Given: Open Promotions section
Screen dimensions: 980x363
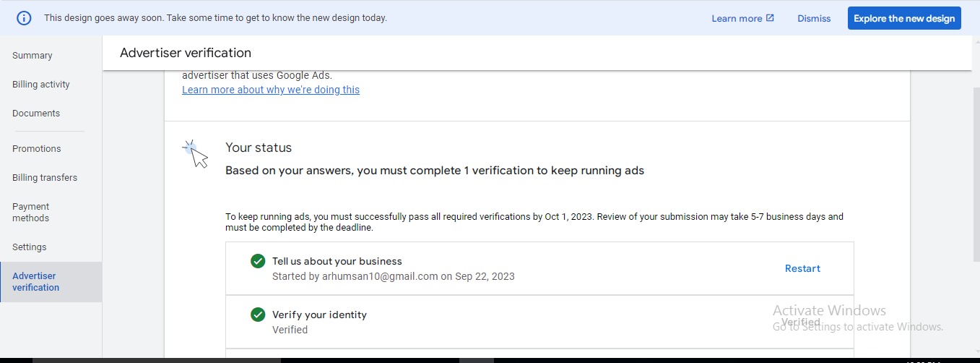Looking at the screenshot, I should tap(37, 149).
